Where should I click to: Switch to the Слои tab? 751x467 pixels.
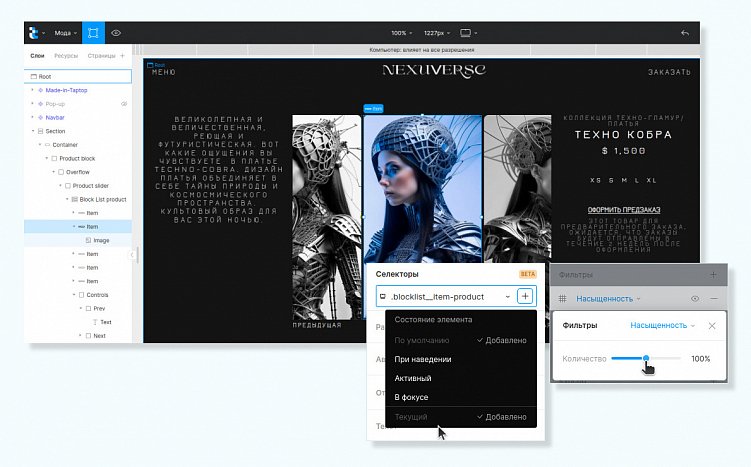(37, 56)
